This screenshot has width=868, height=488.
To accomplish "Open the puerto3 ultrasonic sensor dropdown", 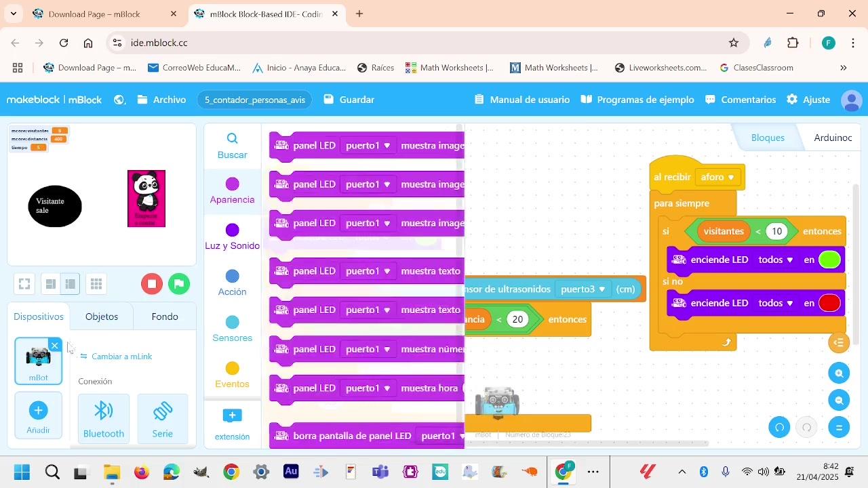I will pos(583,289).
